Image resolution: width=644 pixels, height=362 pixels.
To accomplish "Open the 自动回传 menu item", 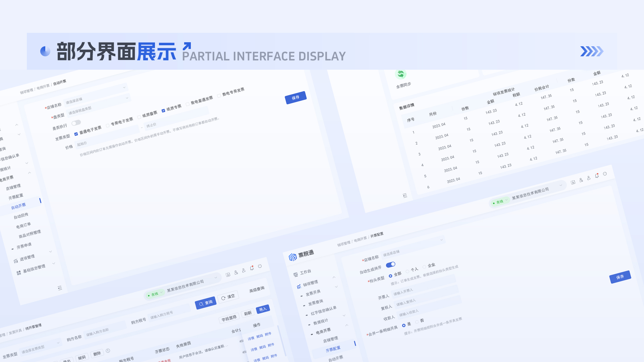I will (21, 216).
